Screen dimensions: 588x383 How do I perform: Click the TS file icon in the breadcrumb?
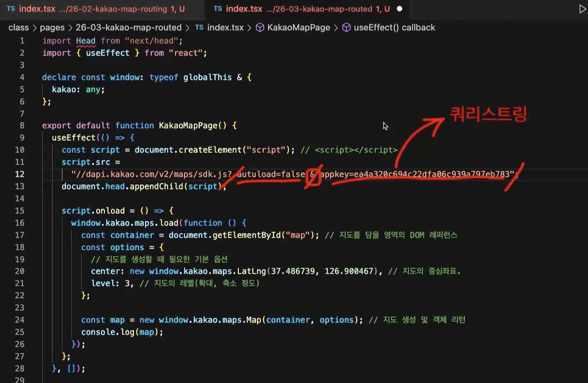pyautogui.click(x=199, y=27)
